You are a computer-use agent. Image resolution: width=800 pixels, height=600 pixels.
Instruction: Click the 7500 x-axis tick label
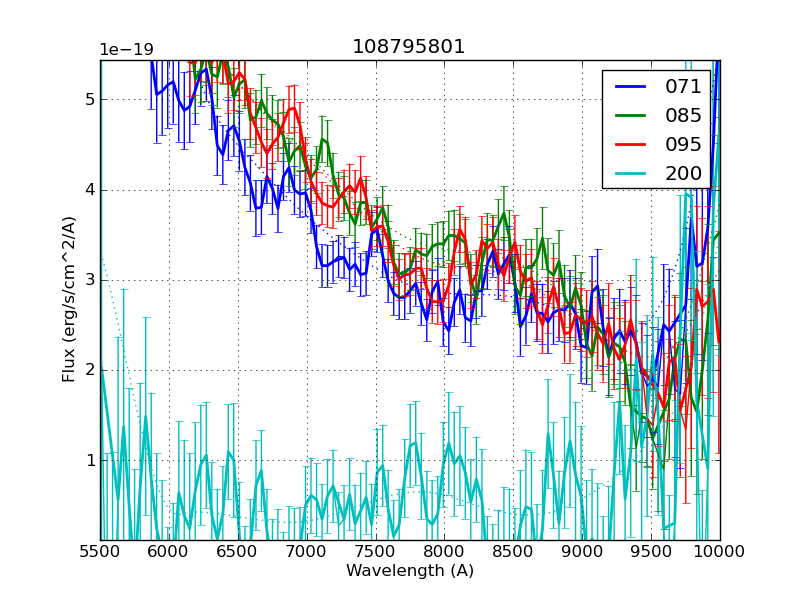[376, 551]
